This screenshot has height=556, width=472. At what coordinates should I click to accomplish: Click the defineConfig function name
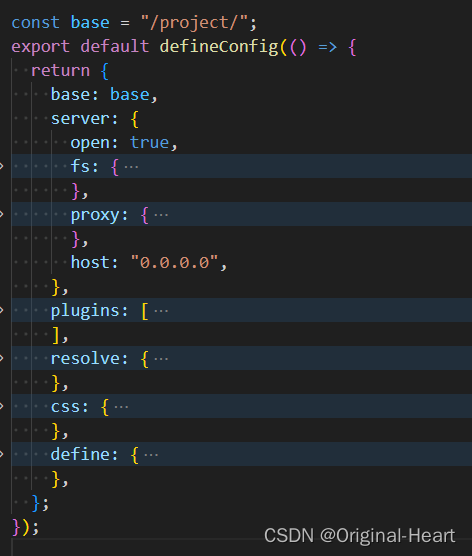click(219, 47)
